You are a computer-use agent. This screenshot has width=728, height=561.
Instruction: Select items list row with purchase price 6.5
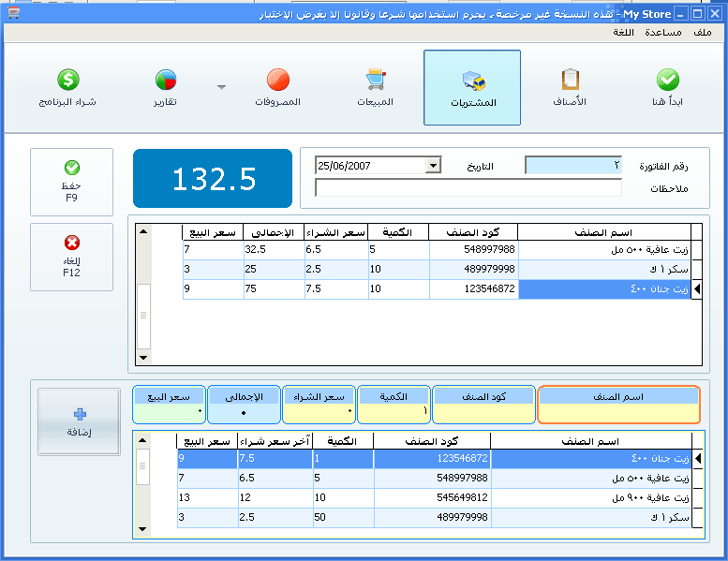(x=435, y=478)
